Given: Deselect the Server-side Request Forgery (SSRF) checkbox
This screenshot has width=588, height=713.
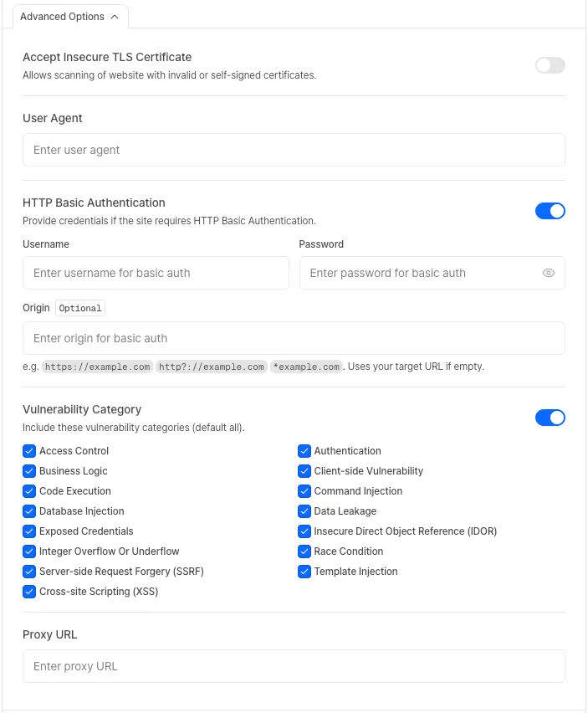Looking at the screenshot, I should [x=29, y=571].
